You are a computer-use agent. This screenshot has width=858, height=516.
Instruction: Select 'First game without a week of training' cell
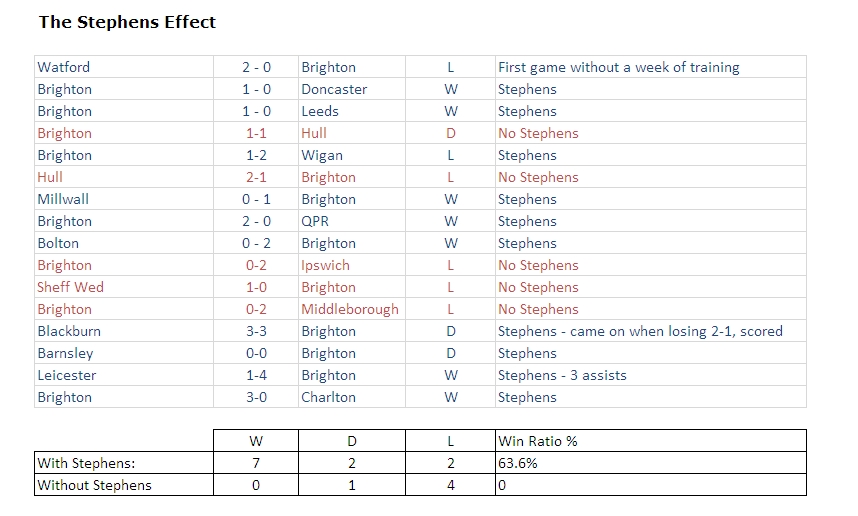(x=651, y=67)
